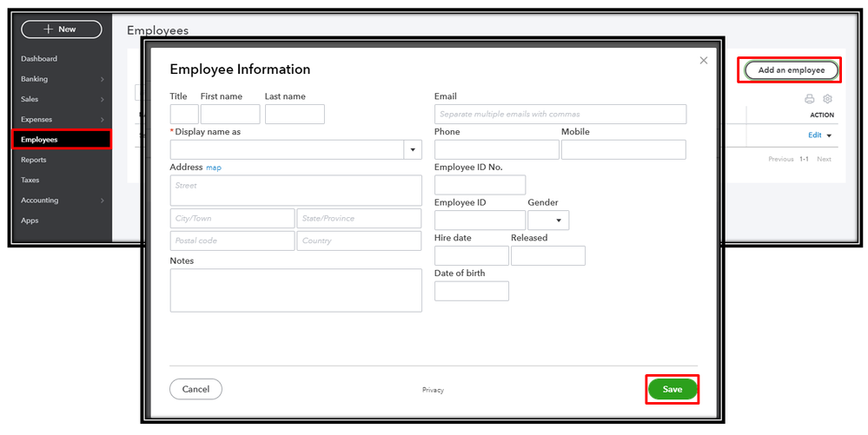The image size is (868, 435).
Task: Click the City/Town field
Action: pos(233,219)
